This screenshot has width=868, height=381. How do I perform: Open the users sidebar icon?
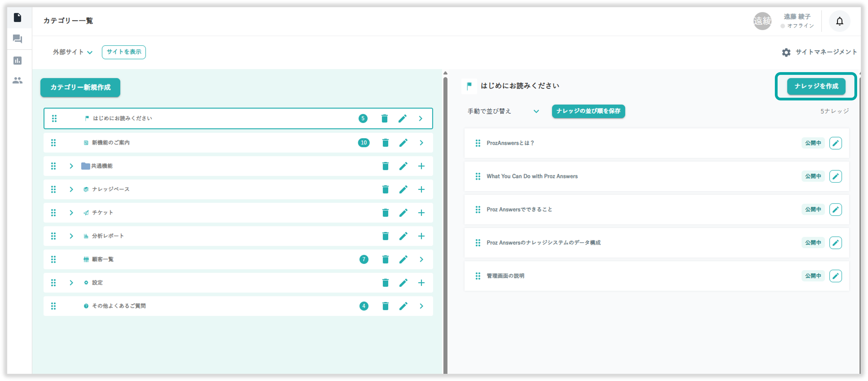tap(17, 80)
